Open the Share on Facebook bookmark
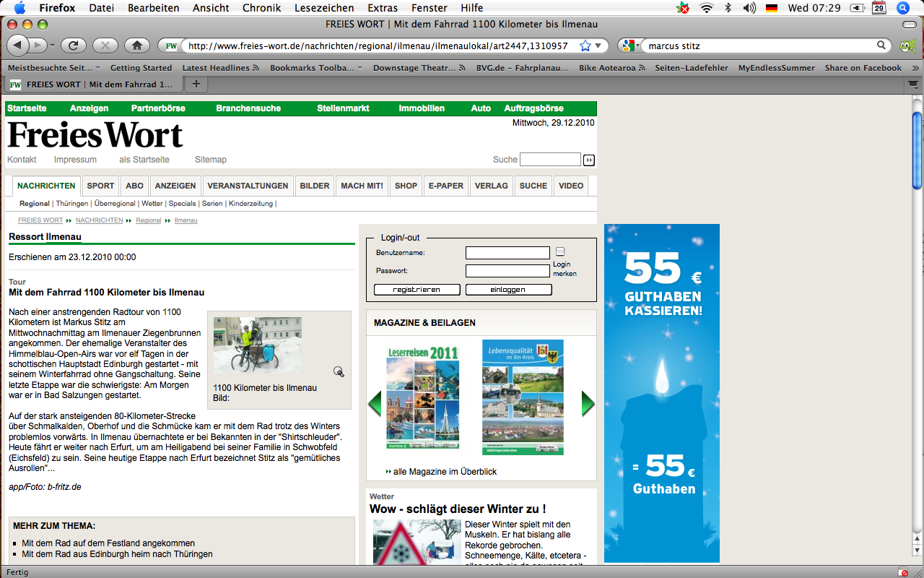Viewport: 924px width, 578px height. (863, 68)
